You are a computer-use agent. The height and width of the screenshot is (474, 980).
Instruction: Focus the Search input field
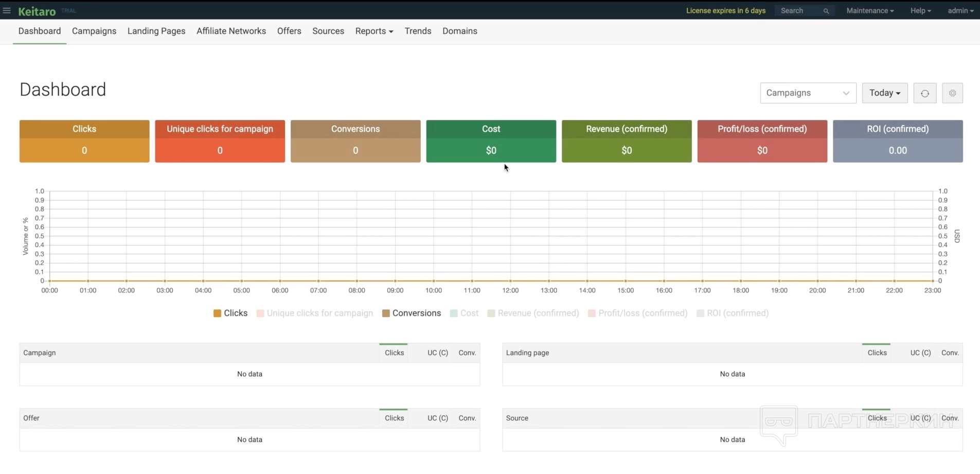799,10
